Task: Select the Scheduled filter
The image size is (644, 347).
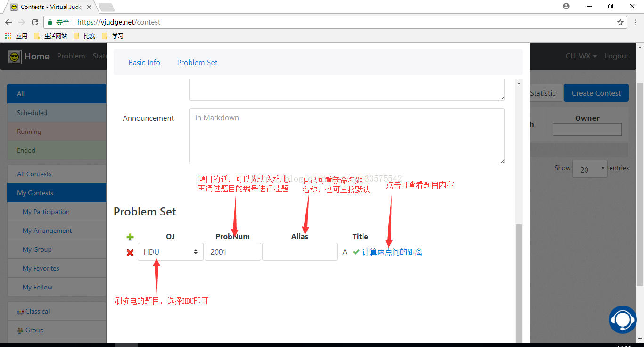Action: [x=57, y=113]
